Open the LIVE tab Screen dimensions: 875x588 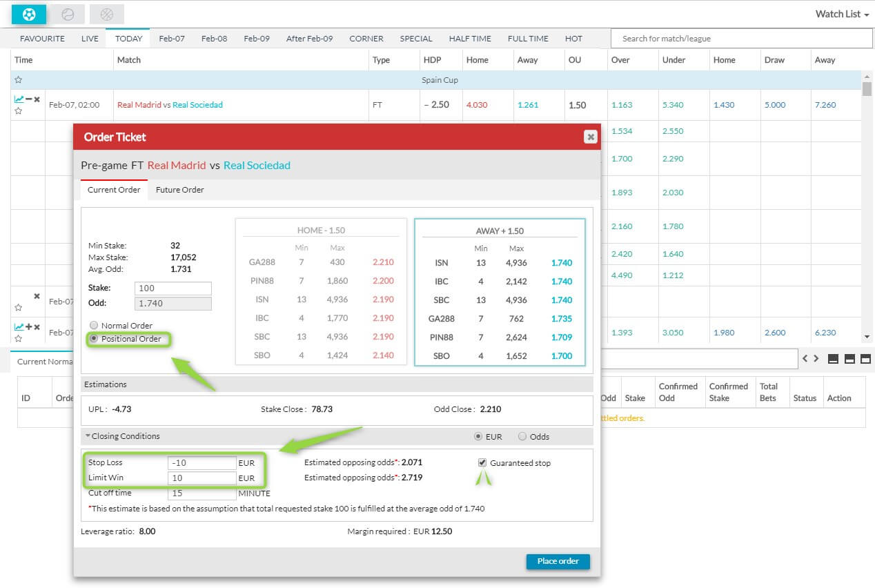[90, 39]
